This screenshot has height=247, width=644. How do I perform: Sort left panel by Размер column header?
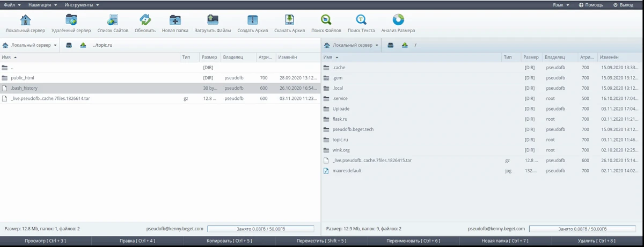209,57
